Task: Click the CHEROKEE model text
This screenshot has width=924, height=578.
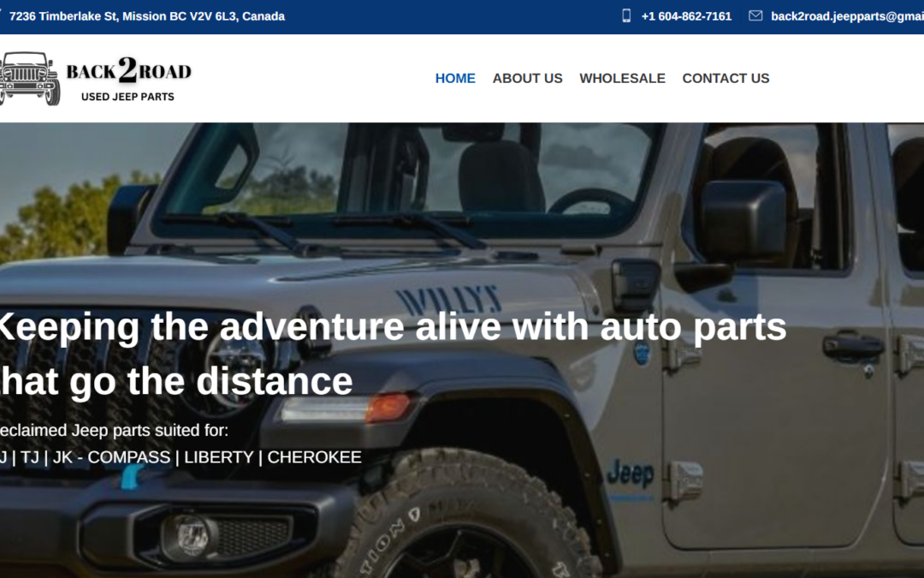Action: (x=314, y=457)
